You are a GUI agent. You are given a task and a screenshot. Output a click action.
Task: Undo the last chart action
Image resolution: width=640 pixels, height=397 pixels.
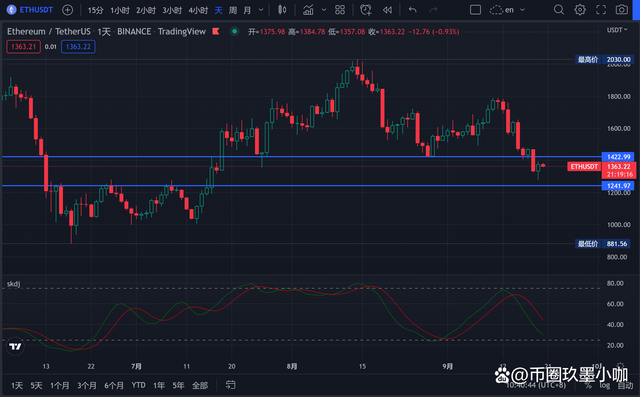point(413,10)
